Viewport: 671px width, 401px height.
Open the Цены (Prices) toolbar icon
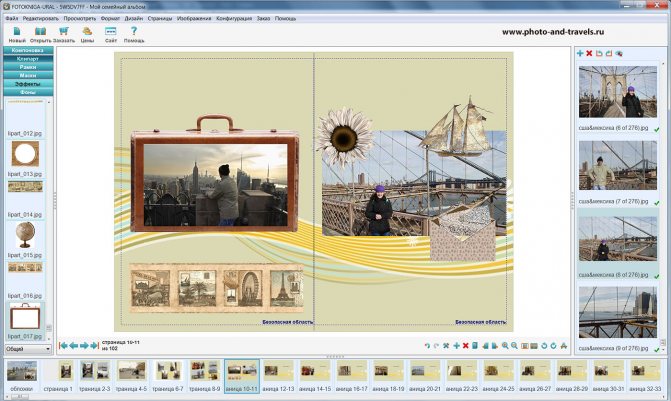(x=87, y=32)
